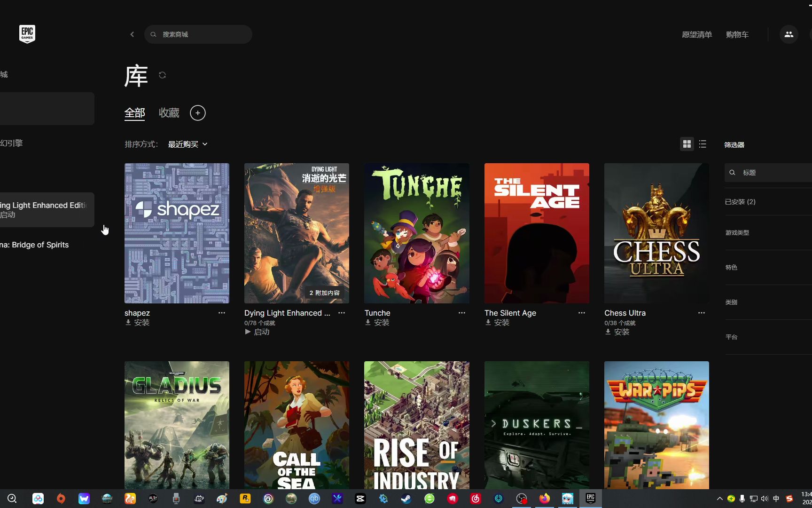Select Bridge of Spirits quick launch in sidebar
Viewport: 812px width, 508px height.
[x=35, y=245]
